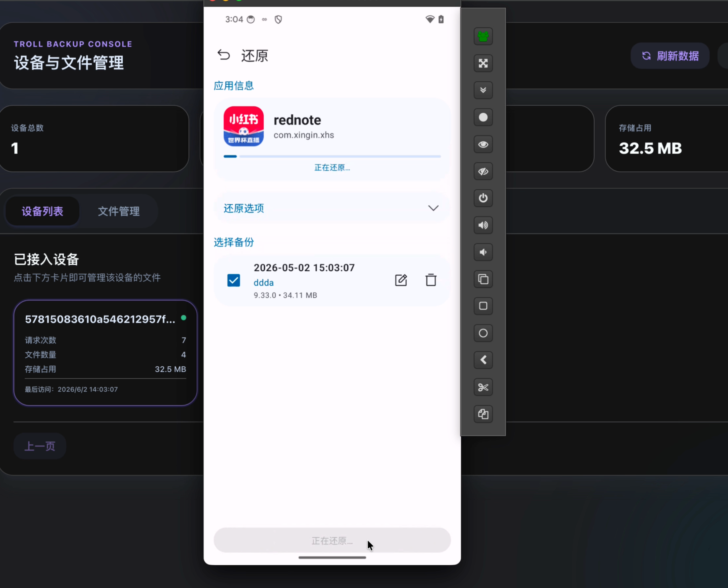Switch to 文件管理 tab
This screenshot has height=588, width=728.
pyautogui.click(x=118, y=211)
